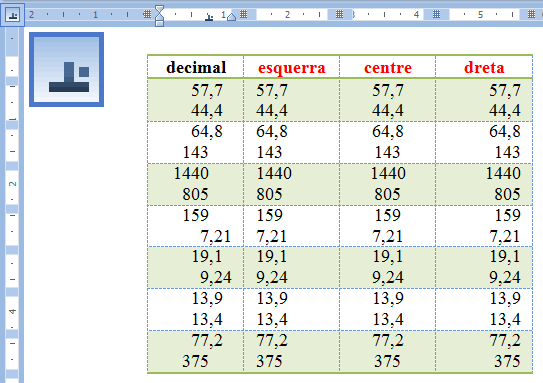Click column marker at table's left edge
543x383 pixels.
tap(147, 14)
